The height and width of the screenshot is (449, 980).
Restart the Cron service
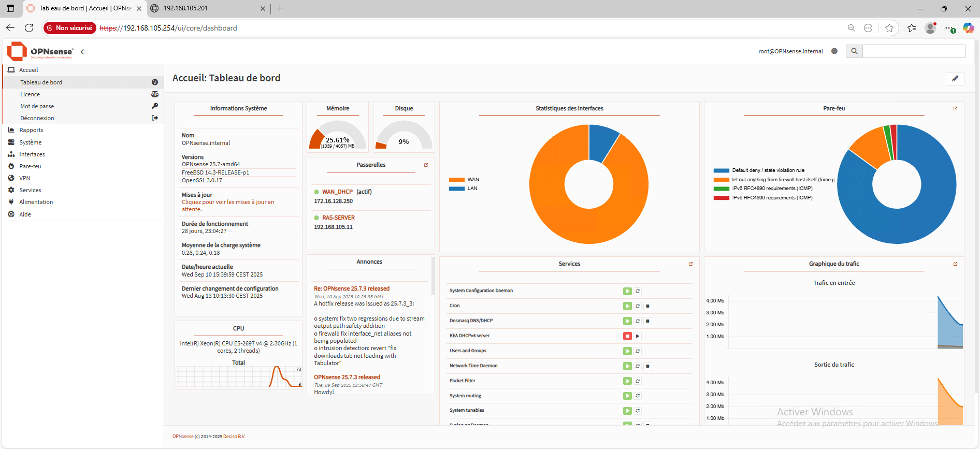pos(638,306)
